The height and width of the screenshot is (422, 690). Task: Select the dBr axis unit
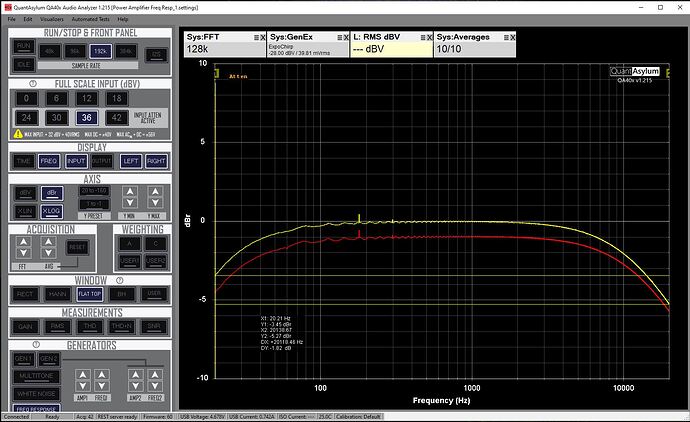click(x=51, y=193)
